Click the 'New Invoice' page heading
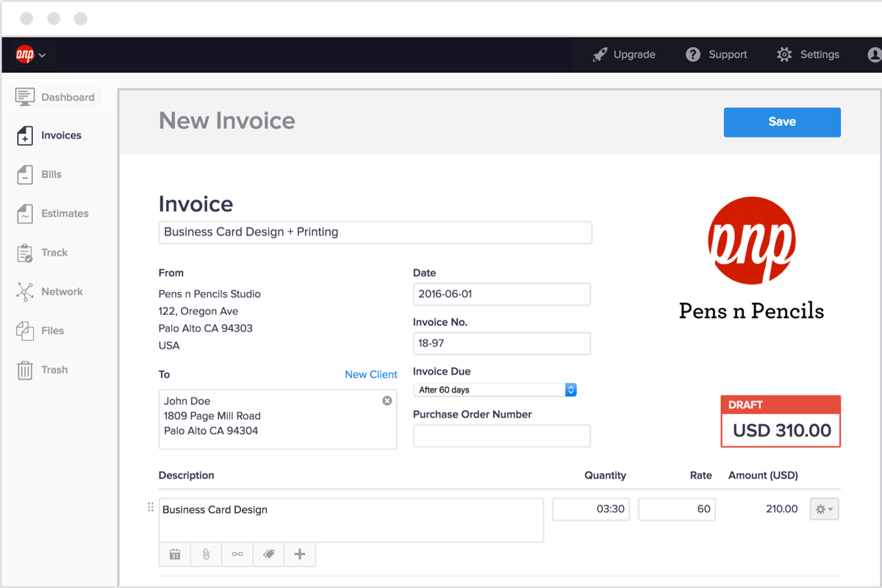882x588 pixels. pos(227,121)
